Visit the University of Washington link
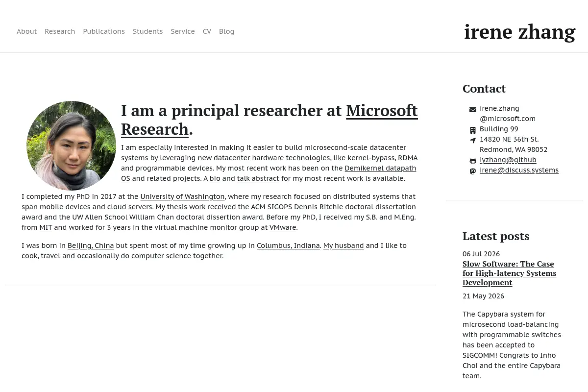Image resolution: width=588 pixels, height=392 pixels. 182,196
